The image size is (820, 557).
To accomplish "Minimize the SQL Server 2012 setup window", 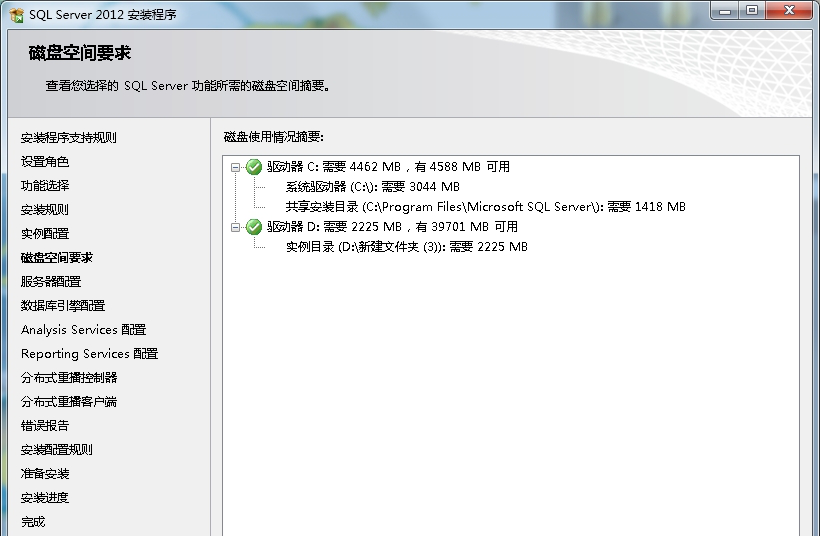I will coord(724,10).
